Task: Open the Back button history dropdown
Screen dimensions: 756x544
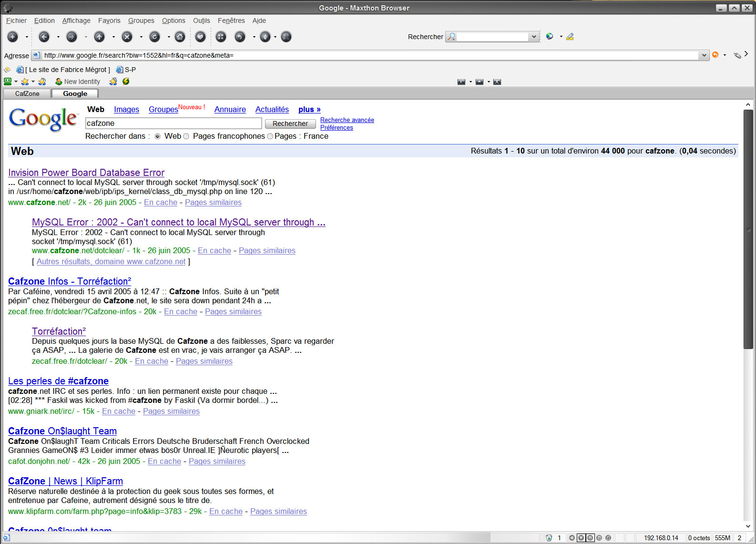Action: tap(58, 37)
